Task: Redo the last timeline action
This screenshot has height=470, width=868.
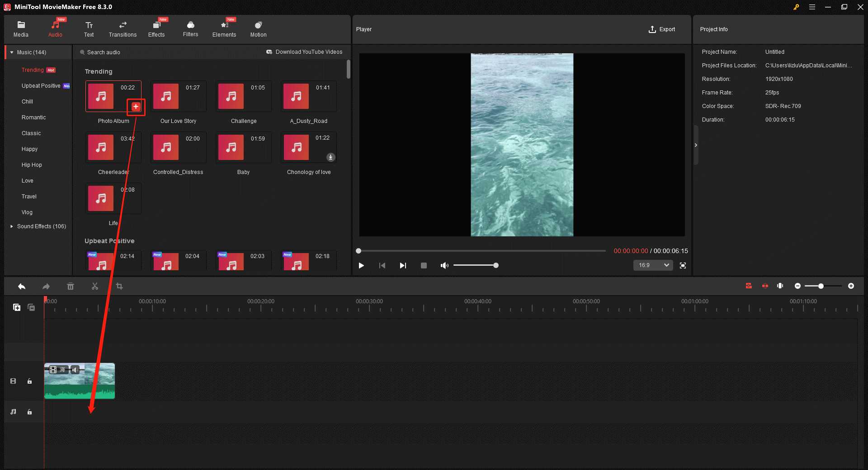Action: tap(46, 287)
